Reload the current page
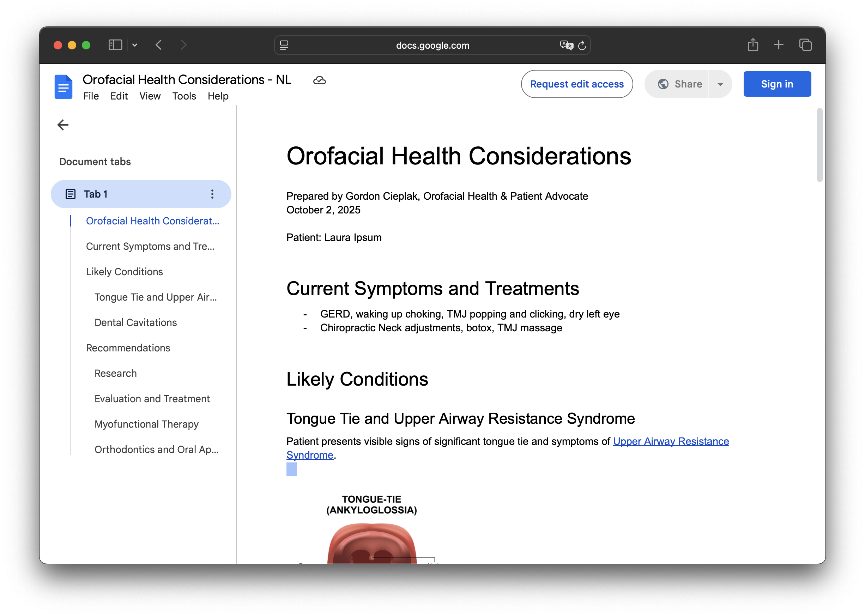Image resolution: width=865 pixels, height=616 pixels. point(582,45)
